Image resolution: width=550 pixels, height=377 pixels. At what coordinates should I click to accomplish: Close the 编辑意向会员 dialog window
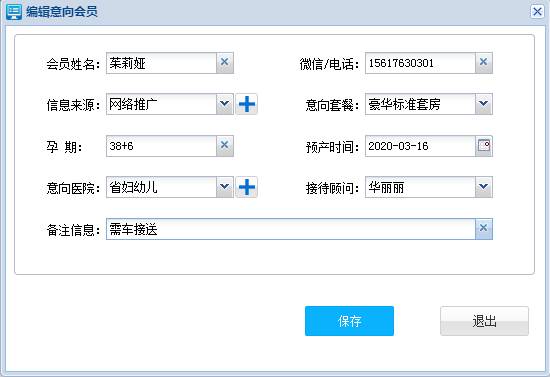coord(537,12)
